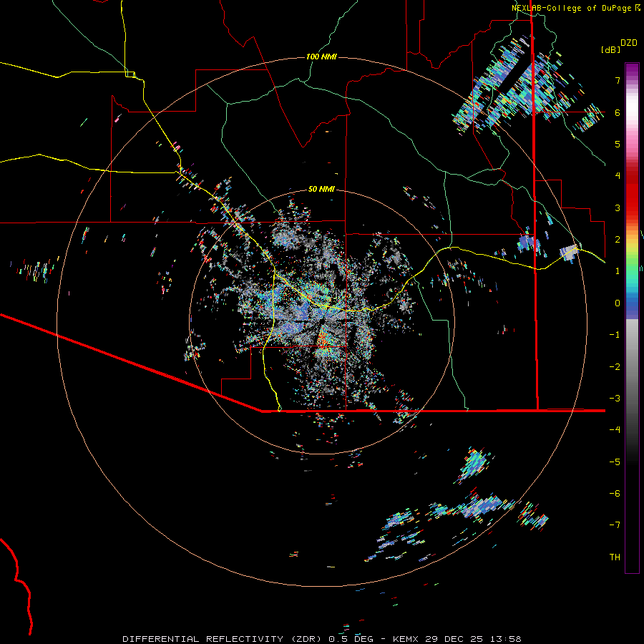Click the 7 value on the color scale
The width and height of the screenshot is (644, 644).
618,80
